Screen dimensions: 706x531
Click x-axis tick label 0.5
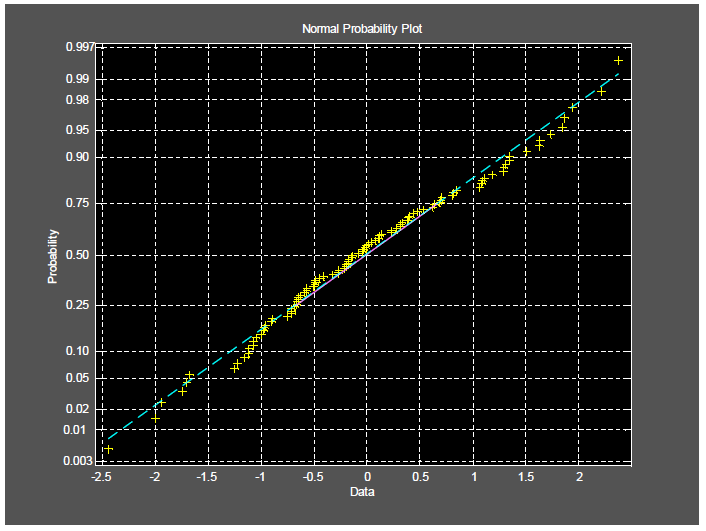[421, 477]
